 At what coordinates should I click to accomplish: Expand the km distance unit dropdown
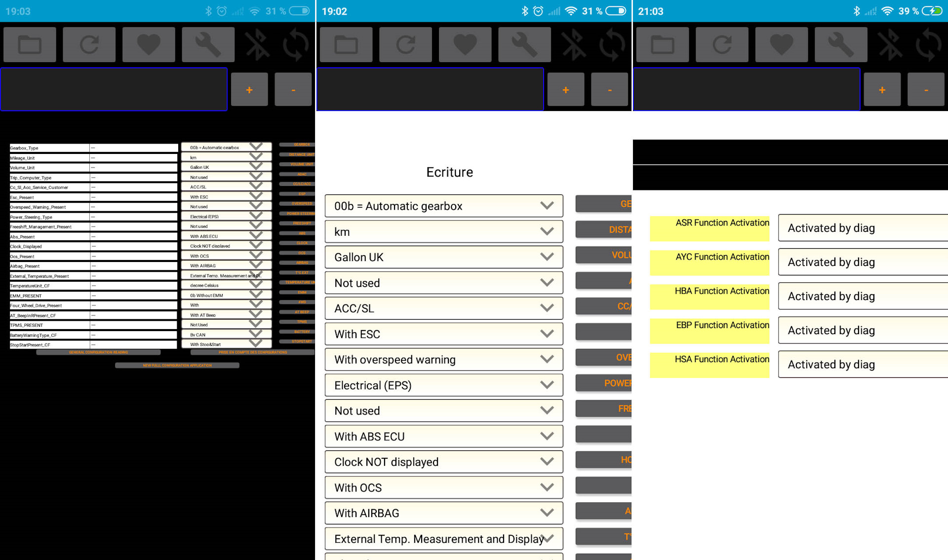coord(444,231)
